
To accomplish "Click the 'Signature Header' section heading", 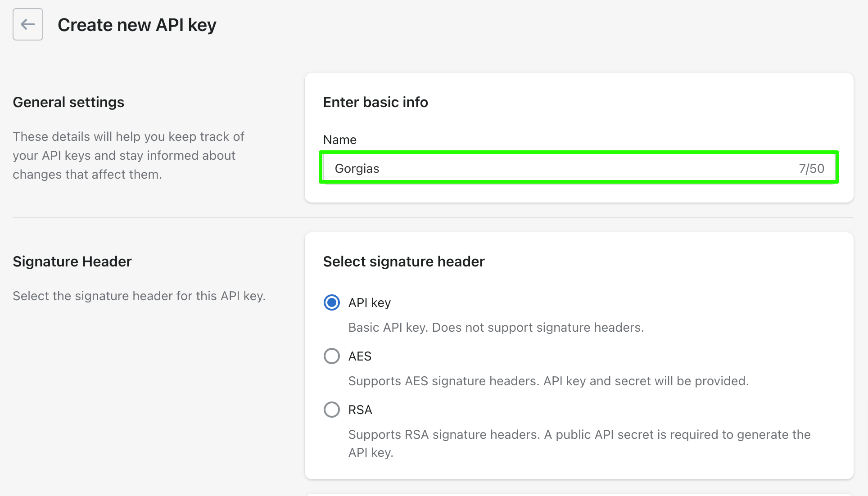I will click(x=72, y=262).
